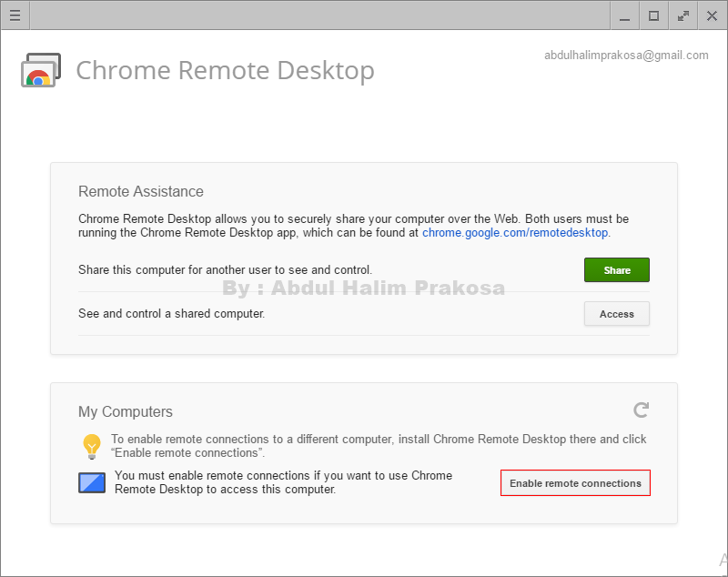This screenshot has width=728, height=577.
Task: Click the Remote Assistance heading
Action: [141, 191]
